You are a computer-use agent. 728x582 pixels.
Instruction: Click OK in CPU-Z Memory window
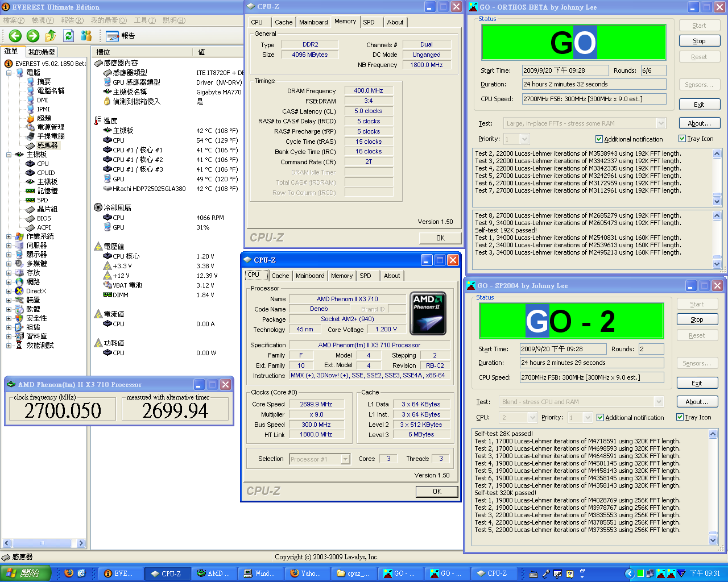[x=441, y=238]
